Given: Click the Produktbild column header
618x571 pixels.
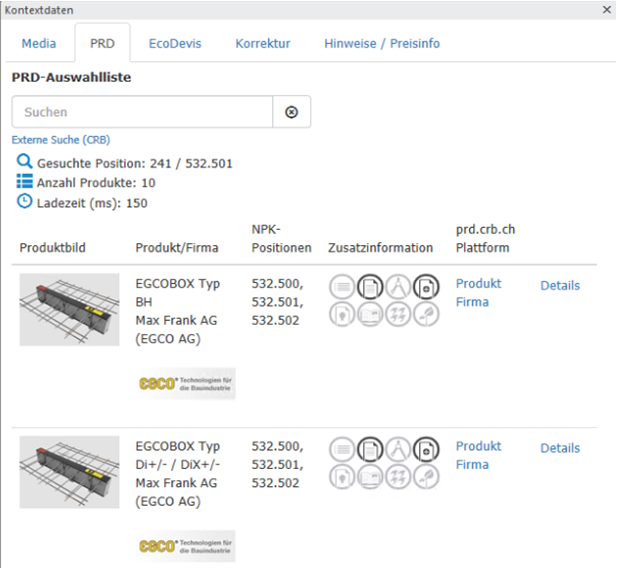Looking at the screenshot, I should tap(52, 247).
